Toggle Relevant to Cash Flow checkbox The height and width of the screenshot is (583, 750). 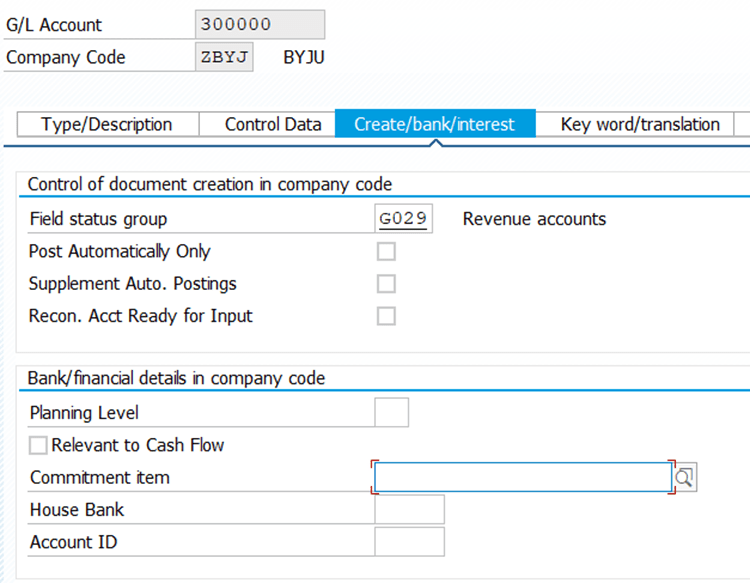click(39, 445)
